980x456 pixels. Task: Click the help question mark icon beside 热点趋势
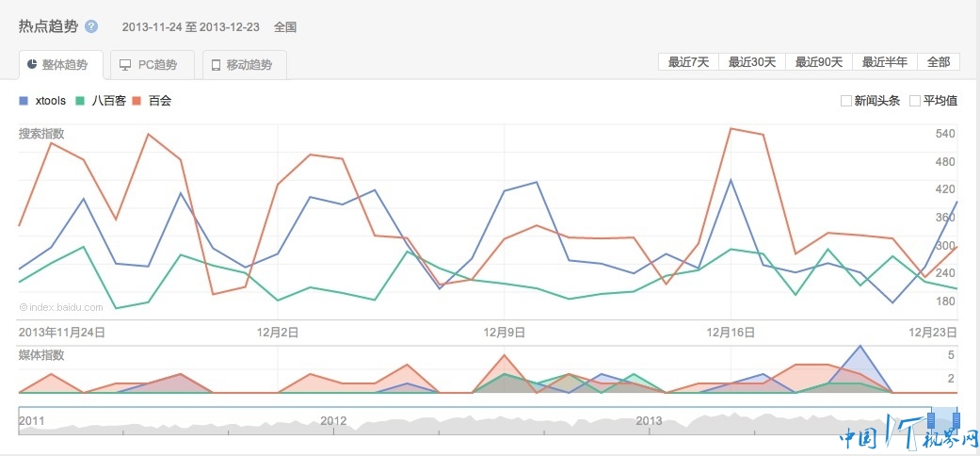click(91, 27)
